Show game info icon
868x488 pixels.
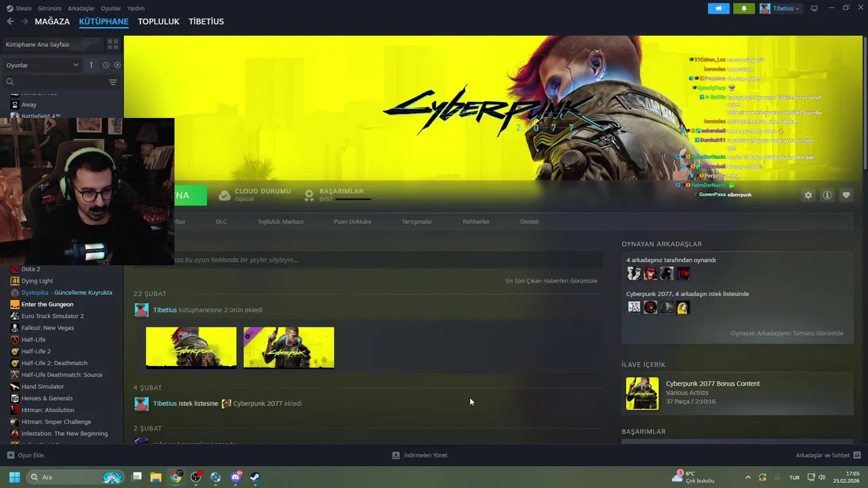pyautogui.click(x=827, y=195)
